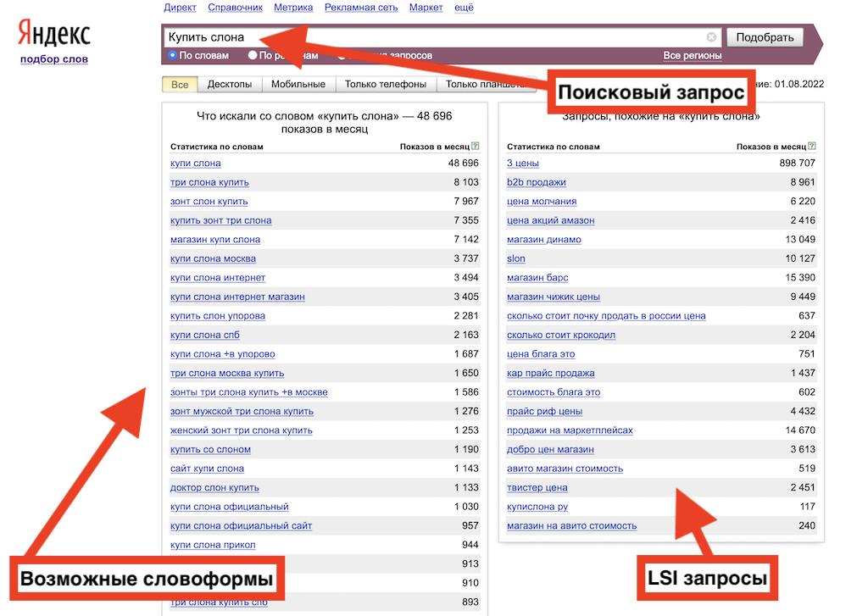Open the 'зонт слон купить' query link
868x616 pixels.
(209, 202)
